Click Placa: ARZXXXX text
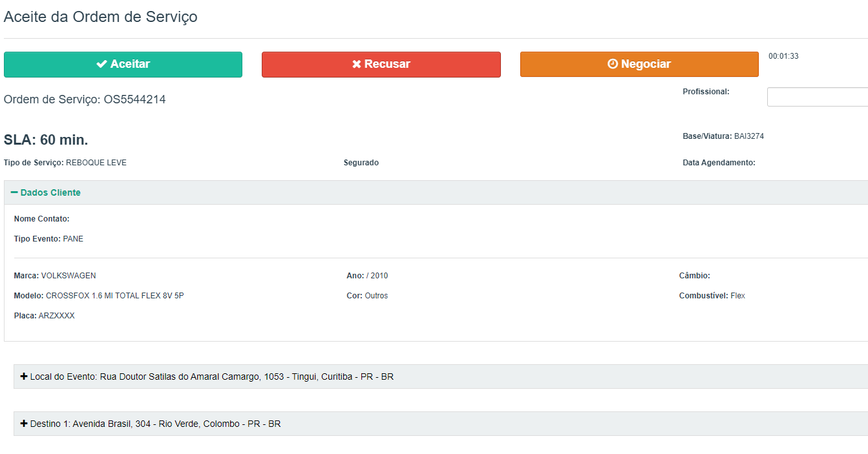 point(44,316)
